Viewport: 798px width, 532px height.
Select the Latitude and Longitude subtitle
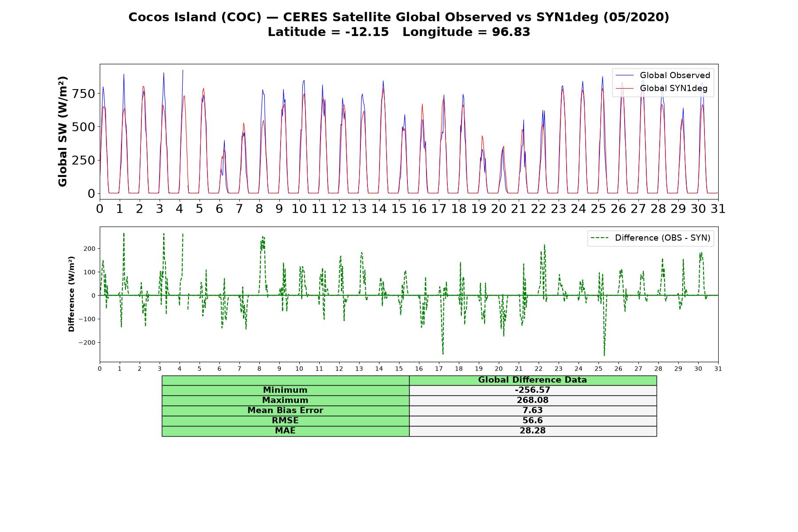[399, 32]
